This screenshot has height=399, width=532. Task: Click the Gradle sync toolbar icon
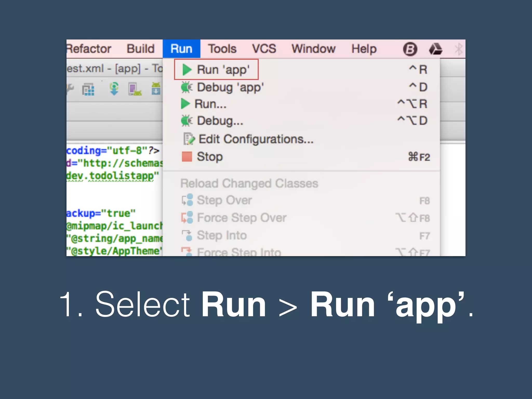[114, 89]
